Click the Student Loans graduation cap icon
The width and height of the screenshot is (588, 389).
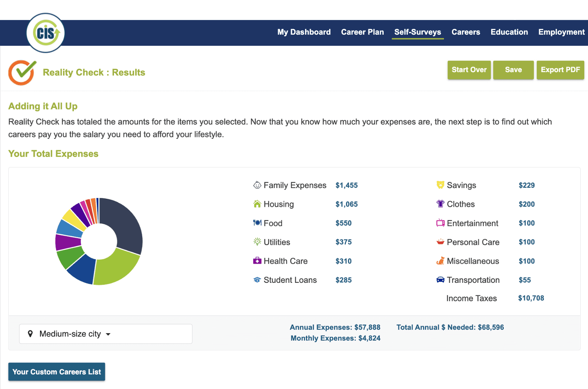(x=257, y=280)
